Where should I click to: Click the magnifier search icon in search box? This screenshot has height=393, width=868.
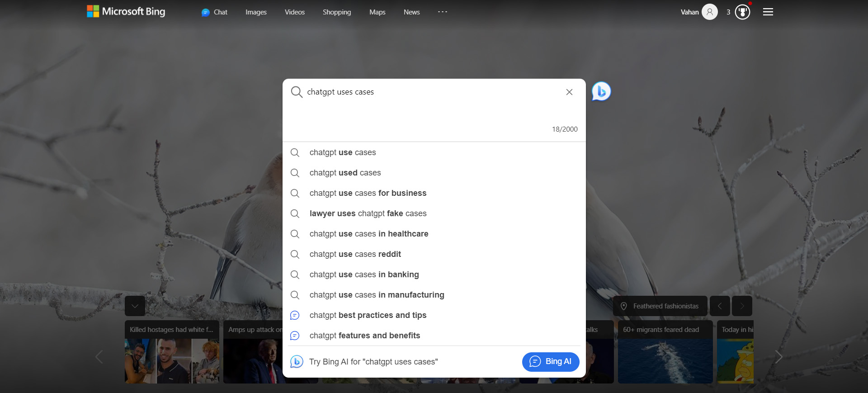pyautogui.click(x=297, y=92)
